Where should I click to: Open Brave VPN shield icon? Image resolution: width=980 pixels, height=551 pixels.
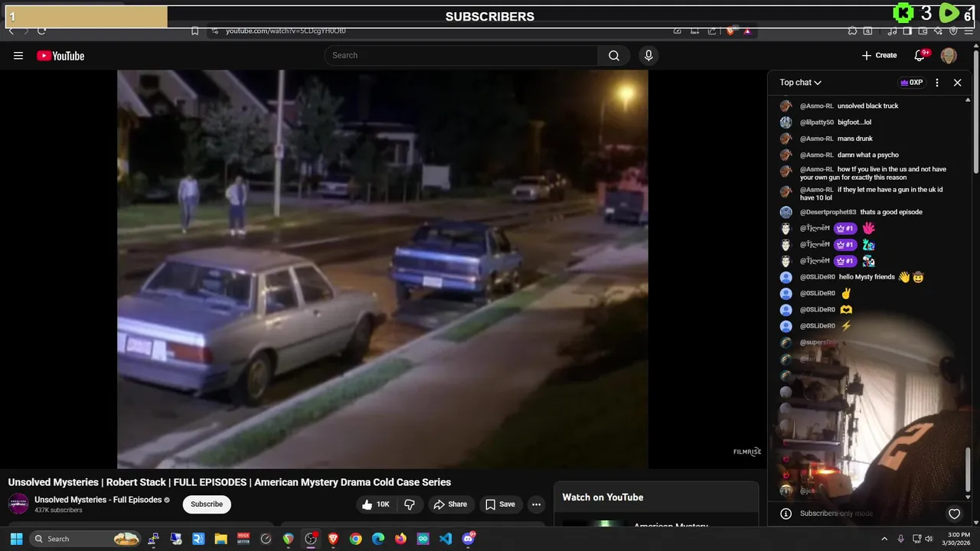coord(953,31)
